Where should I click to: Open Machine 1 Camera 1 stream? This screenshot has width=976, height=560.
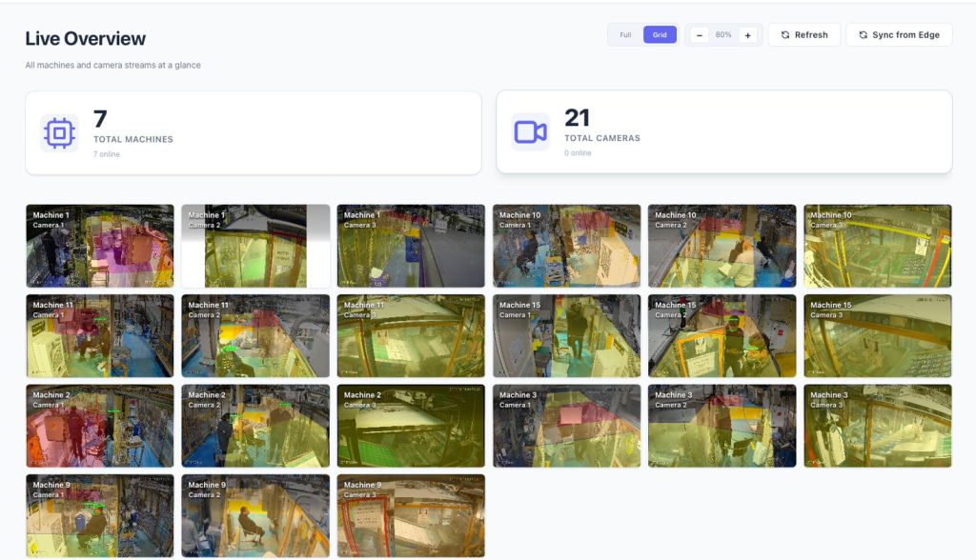coord(100,246)
